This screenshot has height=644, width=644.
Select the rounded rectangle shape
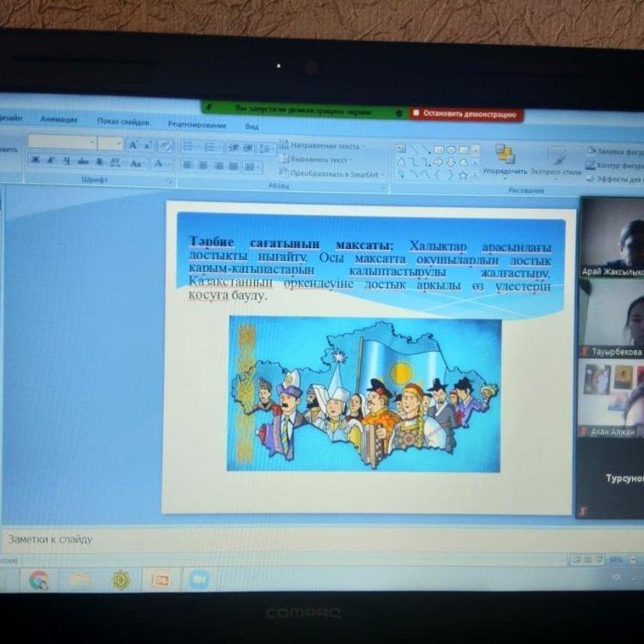(464, 150)
